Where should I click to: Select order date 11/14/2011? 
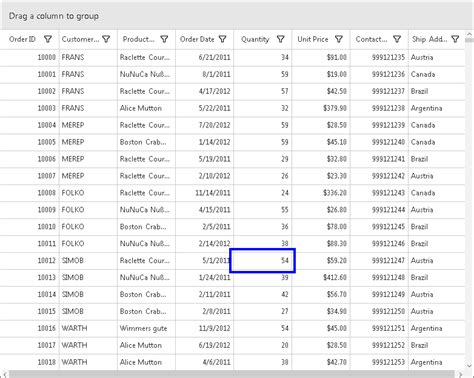(205, 193)
